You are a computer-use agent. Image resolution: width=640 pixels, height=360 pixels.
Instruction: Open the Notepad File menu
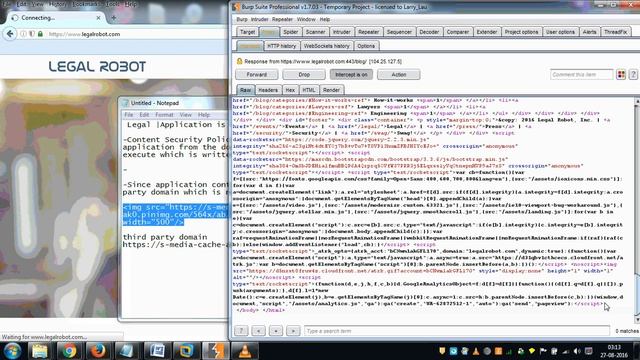[129, 115]
